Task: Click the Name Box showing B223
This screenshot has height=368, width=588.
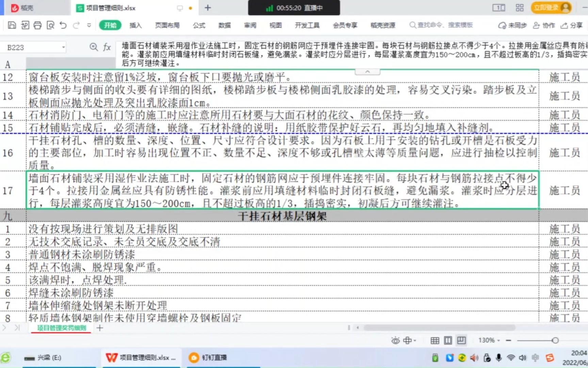Action: (x=33, y=47)
